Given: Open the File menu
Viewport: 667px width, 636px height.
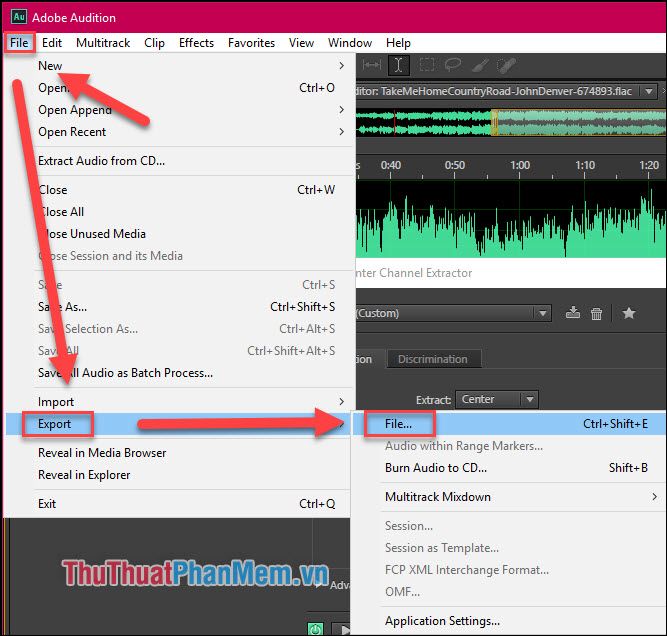Looking at the screenshot, I should pos(19,43).
